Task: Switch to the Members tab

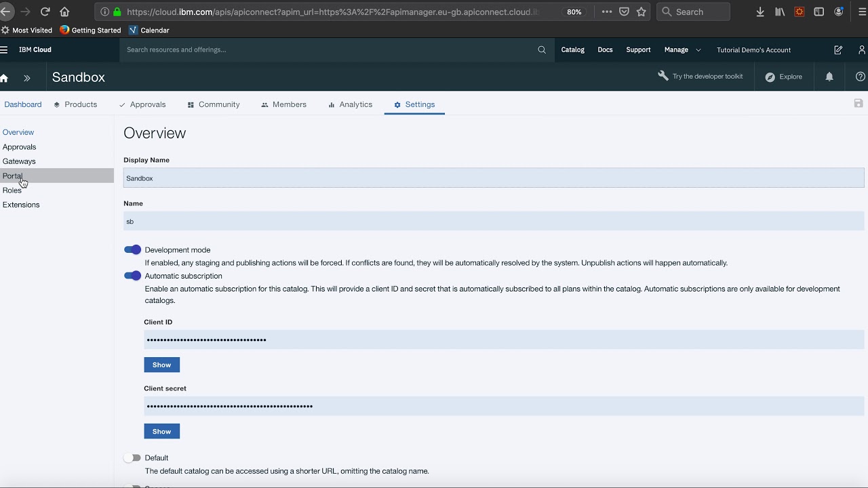Action: point(283,104)
